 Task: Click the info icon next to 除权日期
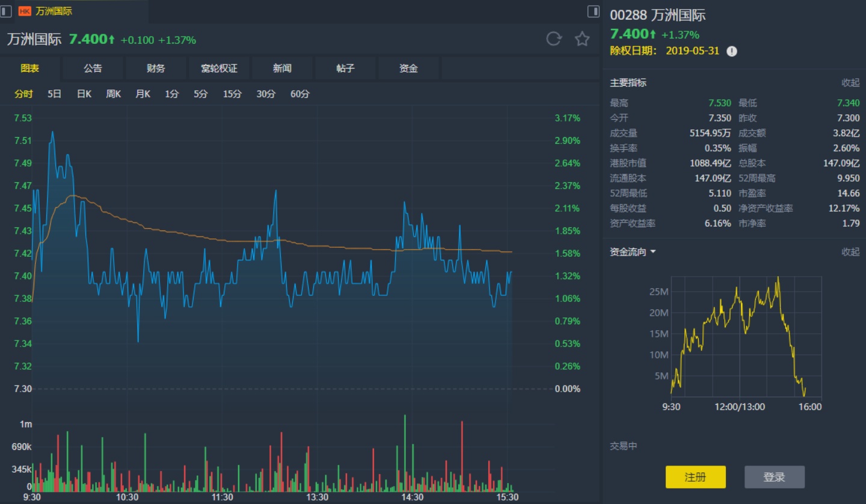[x=731, y=51]
